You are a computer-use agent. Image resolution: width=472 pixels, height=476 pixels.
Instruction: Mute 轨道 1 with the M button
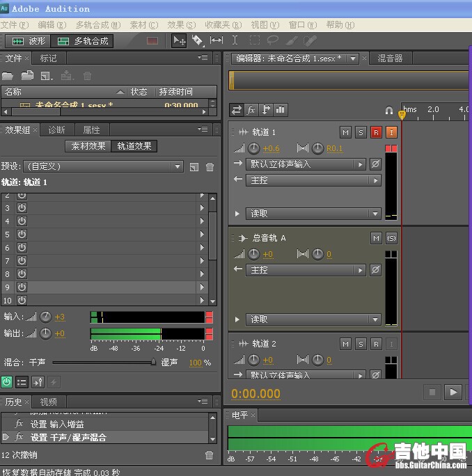point(346,132)
